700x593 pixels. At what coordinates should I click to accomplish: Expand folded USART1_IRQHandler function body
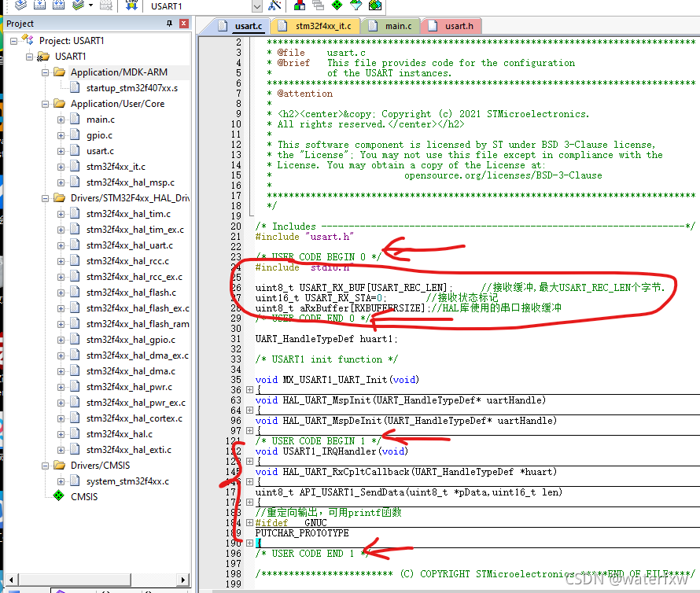pyautogui.click(x=249, y=462)
